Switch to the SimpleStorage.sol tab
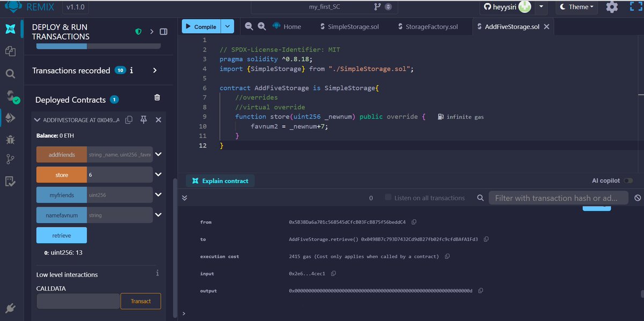 click(x=349, y=26)
